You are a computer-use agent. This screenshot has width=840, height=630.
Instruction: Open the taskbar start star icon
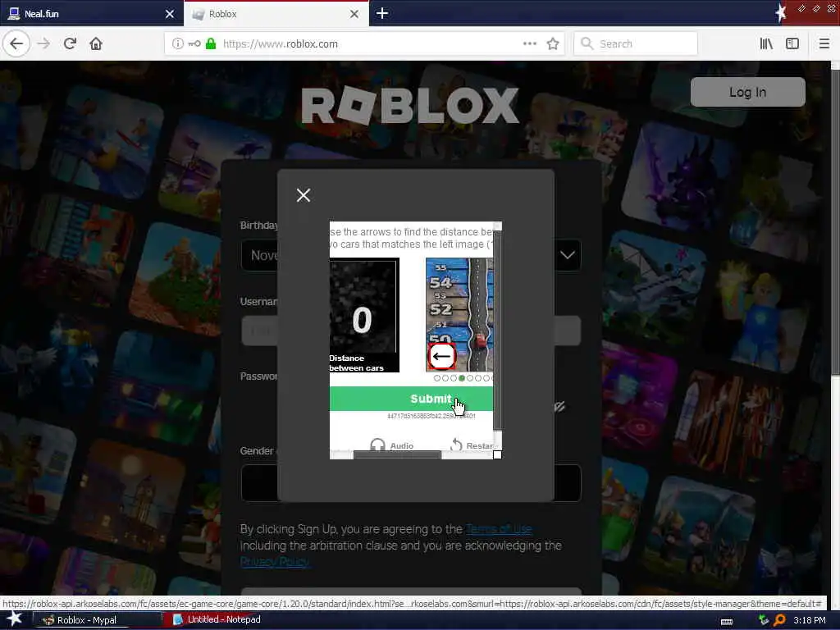(14, 619)
